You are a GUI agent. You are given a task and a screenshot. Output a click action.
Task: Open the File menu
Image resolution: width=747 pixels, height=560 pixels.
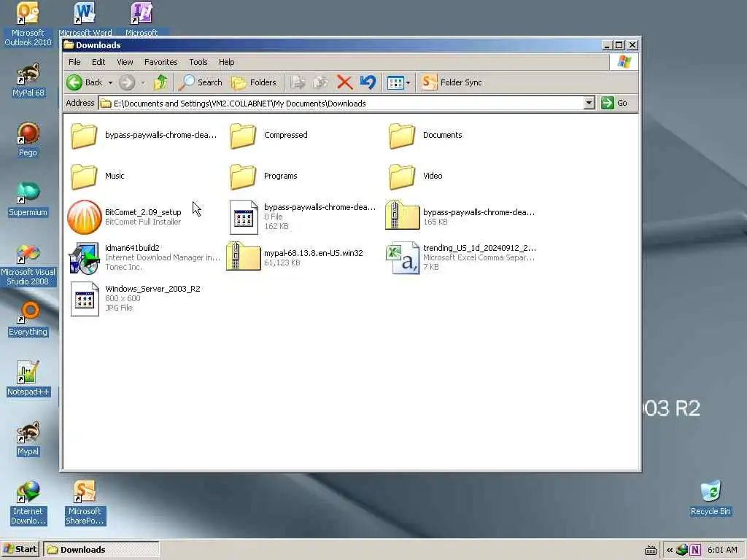74,62
